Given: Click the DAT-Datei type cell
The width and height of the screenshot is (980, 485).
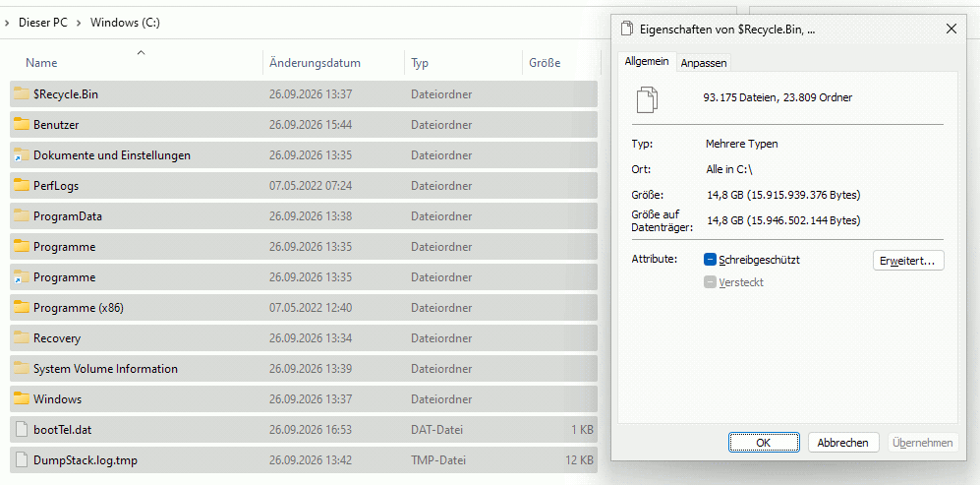Looking at the screenshot, I should (x=436, y=430).
